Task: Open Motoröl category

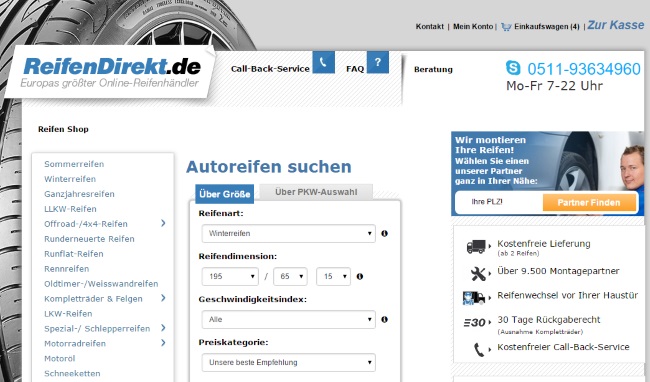Action: [60, 358]
